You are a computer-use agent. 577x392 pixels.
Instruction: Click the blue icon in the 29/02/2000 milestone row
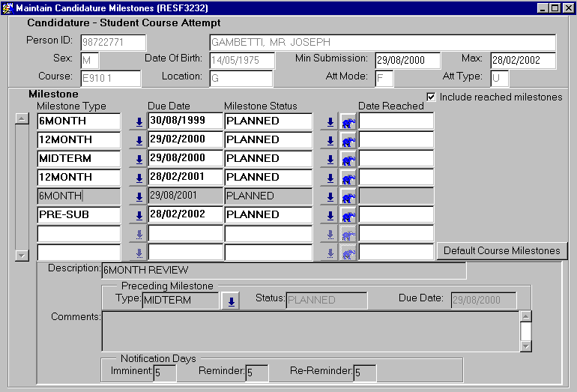(x=348, y=140)
